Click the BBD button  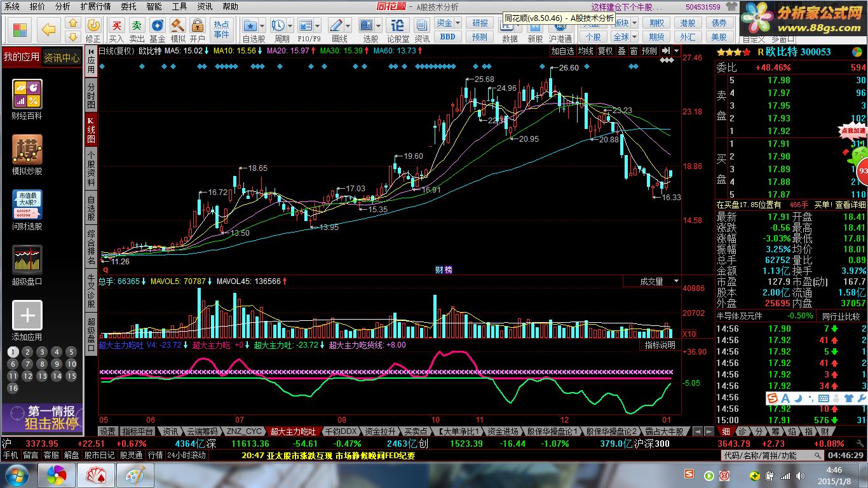[447, 37]
